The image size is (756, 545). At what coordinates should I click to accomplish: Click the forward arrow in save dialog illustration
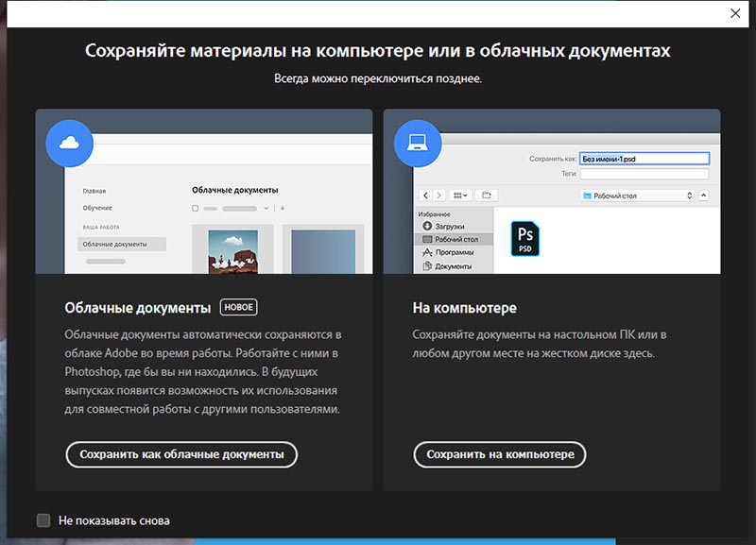pyautogui.click(x=438, y=196)
